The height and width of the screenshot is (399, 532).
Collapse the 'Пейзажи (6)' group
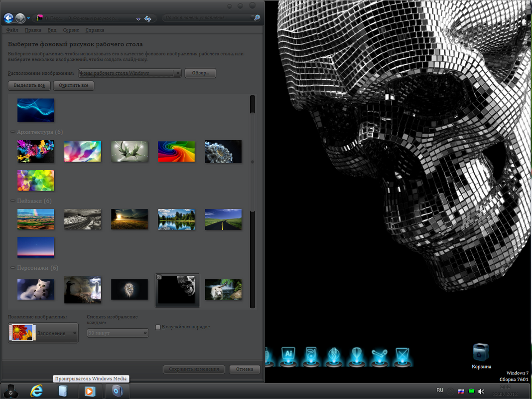(12, 201)
